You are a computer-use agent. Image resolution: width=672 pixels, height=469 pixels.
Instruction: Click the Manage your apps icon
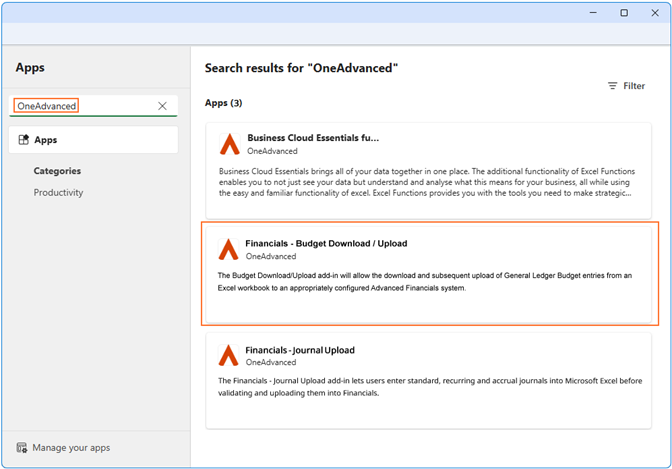point(22,448)
